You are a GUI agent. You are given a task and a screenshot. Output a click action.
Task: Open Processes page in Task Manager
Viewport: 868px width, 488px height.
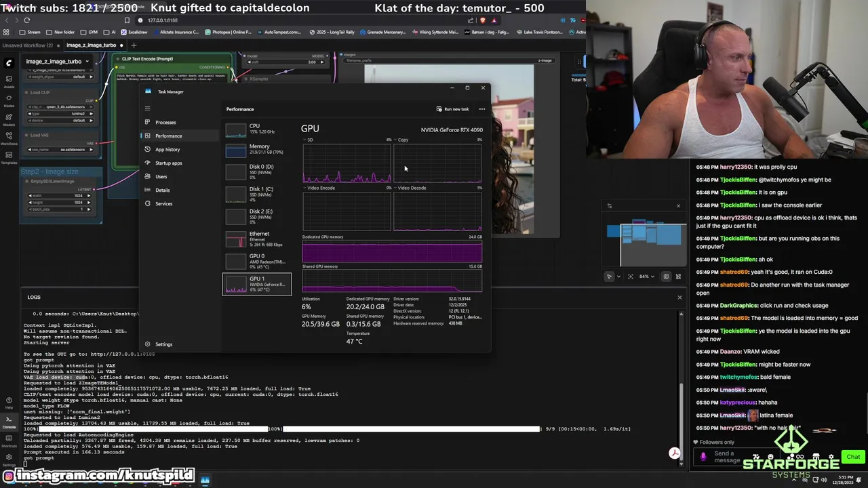[165, 122]
